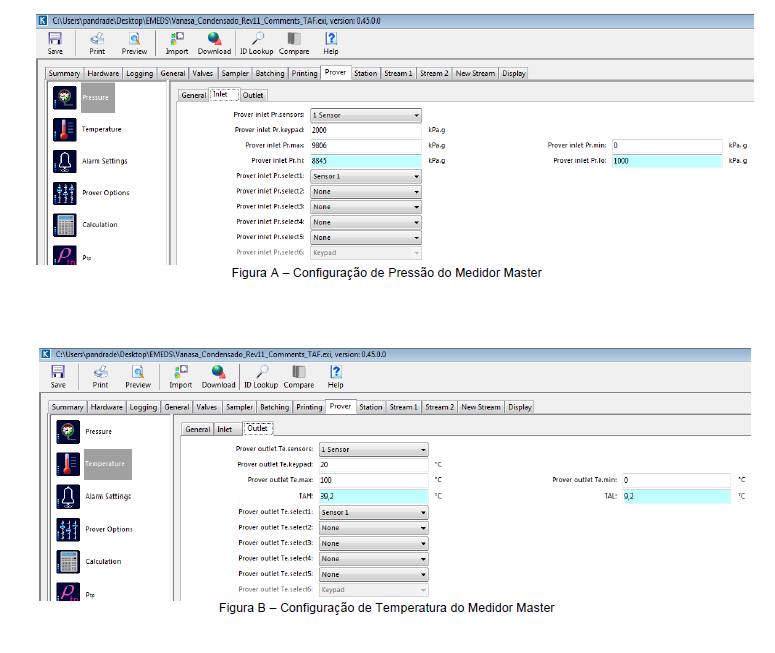The image size is (775, 653).
Task: Open Logging tab in bottom window
Action: tap(143, 407)
